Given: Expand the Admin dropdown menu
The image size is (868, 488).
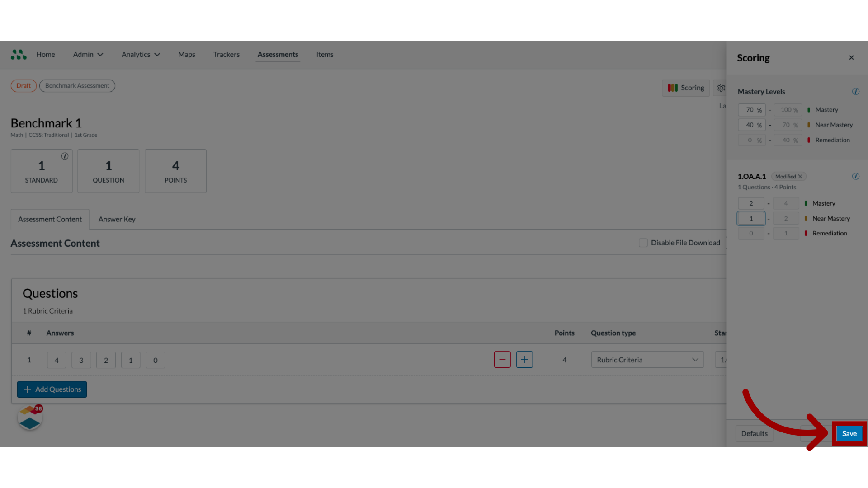Looking at the screenshot, I should coord(88,54).
